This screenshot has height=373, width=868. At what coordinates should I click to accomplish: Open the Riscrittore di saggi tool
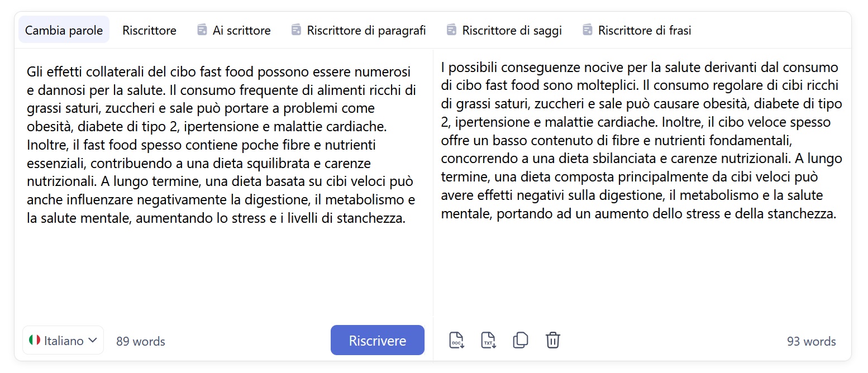[x=504, y=30]
